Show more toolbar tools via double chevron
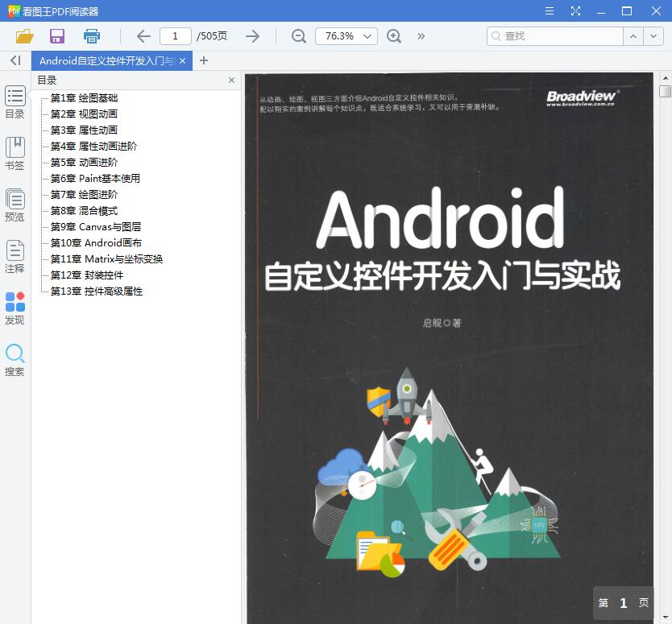 [421, 36]
